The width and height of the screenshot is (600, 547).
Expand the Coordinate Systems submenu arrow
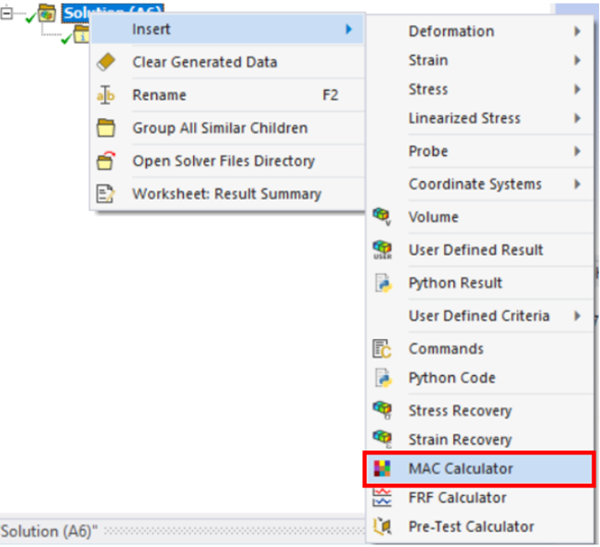tap(577, 184)
